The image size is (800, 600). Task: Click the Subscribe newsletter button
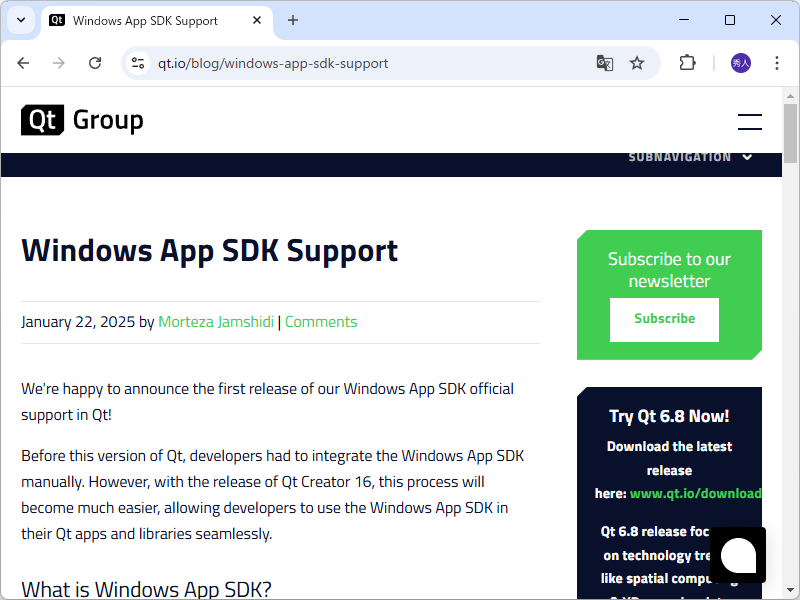(664, 319)
